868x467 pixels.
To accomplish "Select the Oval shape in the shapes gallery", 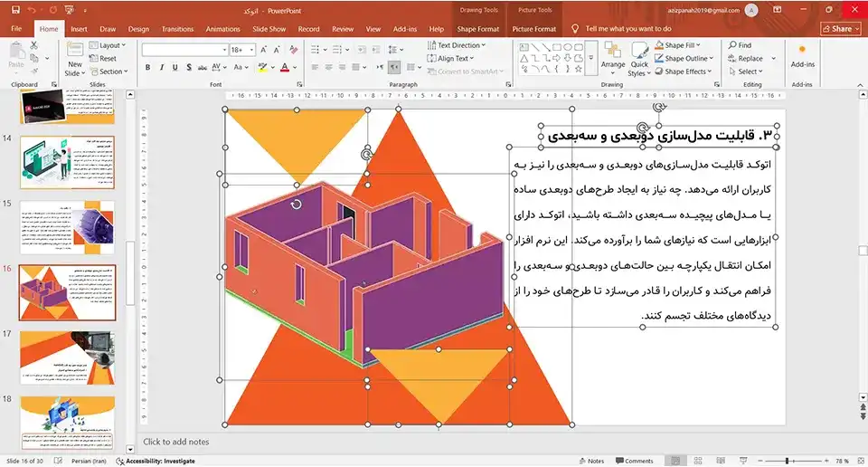I will click(x=568, y=47).
